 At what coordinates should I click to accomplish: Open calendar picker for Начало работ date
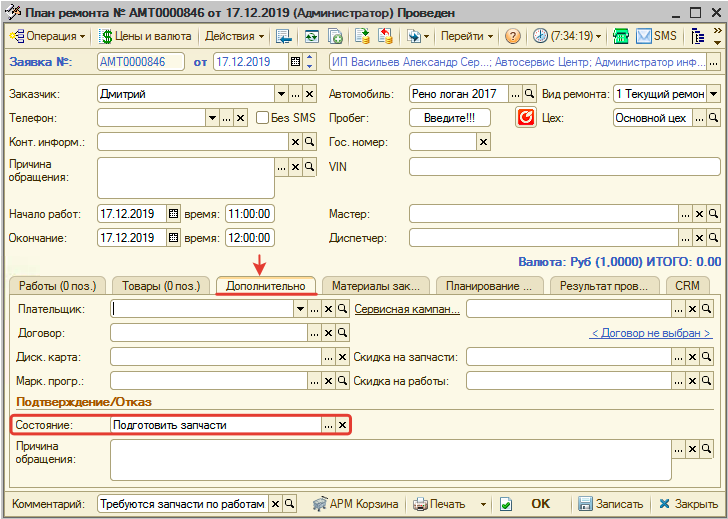point(173,214)
